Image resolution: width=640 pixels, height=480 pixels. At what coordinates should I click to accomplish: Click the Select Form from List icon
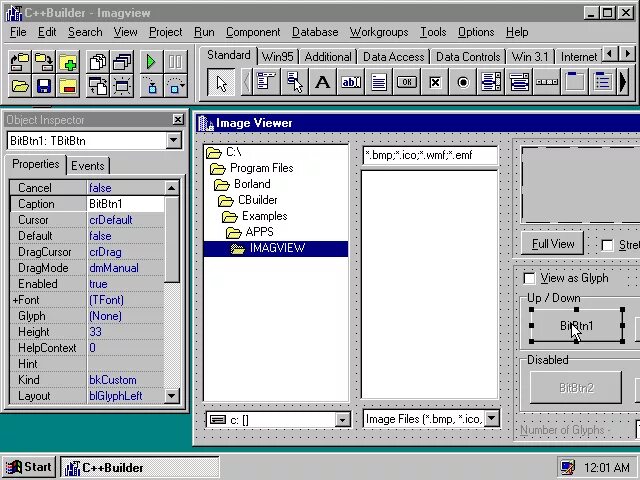tap(122, 62)
